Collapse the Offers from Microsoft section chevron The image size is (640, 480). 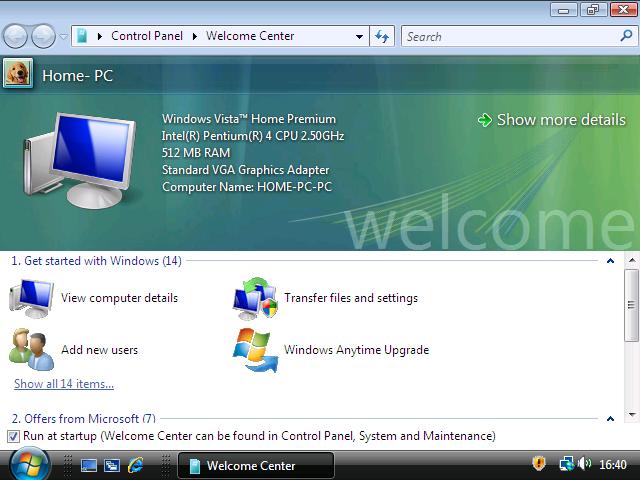point(611,418)
